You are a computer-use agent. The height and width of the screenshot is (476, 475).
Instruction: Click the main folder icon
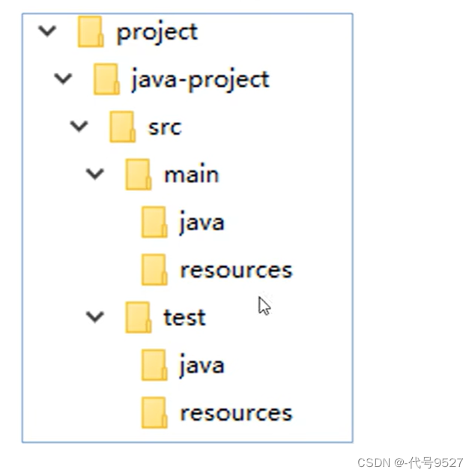[138, 175]
